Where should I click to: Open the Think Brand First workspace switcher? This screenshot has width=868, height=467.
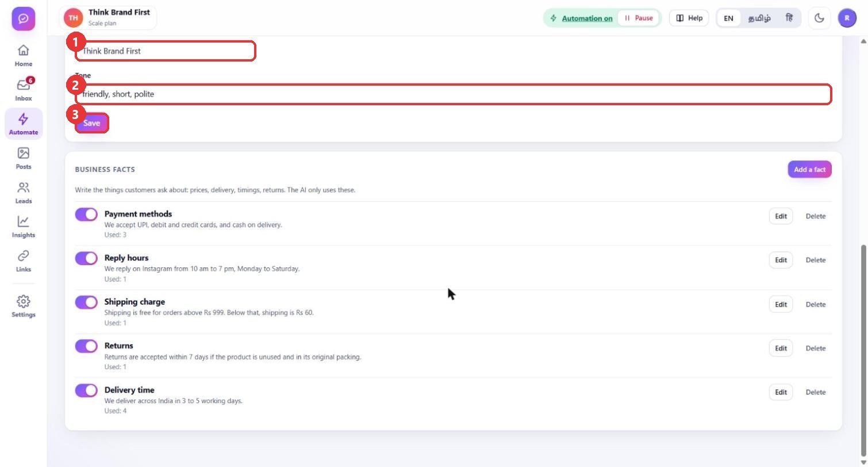coord(107,18)
